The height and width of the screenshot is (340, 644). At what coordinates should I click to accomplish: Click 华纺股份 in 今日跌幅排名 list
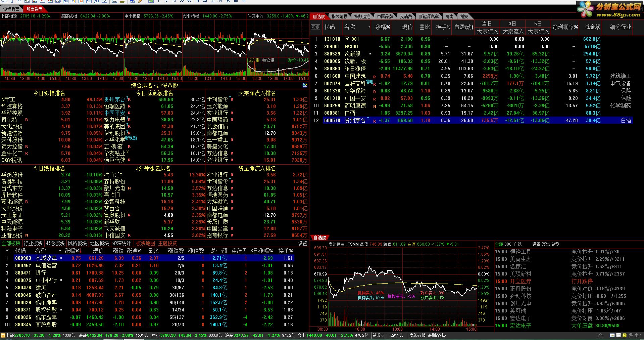tap(12, 175)
